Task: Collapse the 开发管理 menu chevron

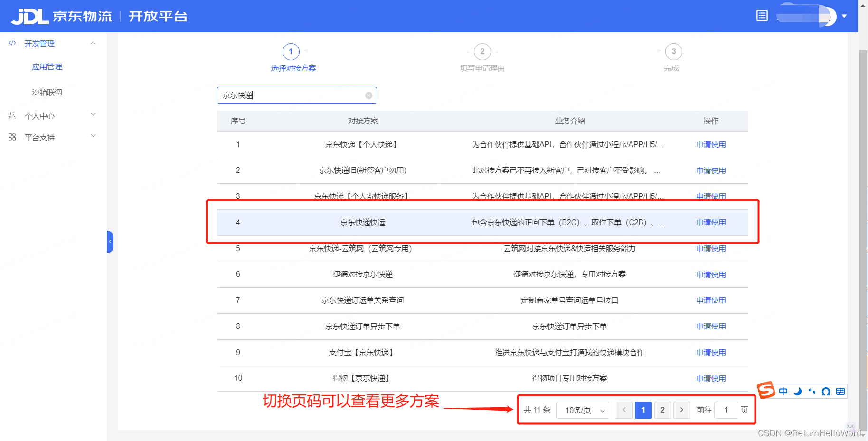Action: (93, 43)
